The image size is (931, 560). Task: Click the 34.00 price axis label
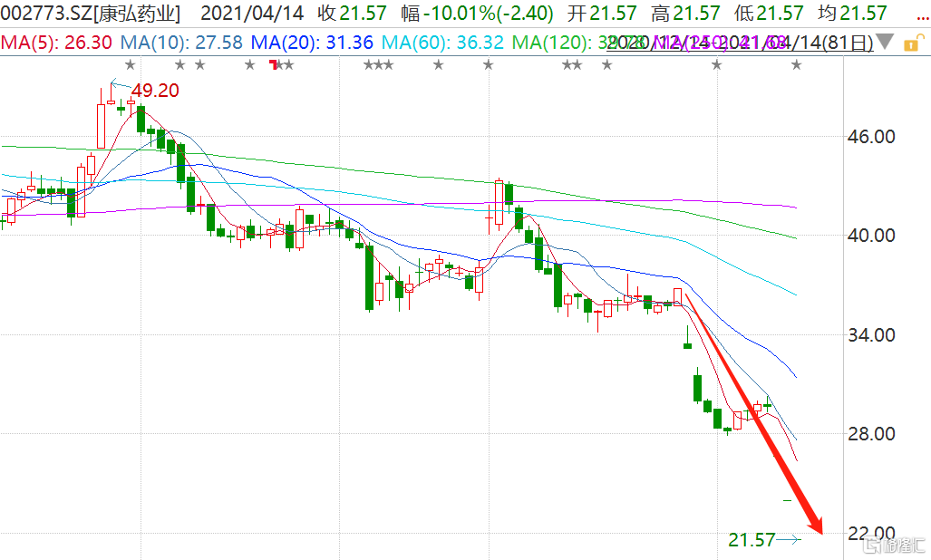[x=871, y=335]
